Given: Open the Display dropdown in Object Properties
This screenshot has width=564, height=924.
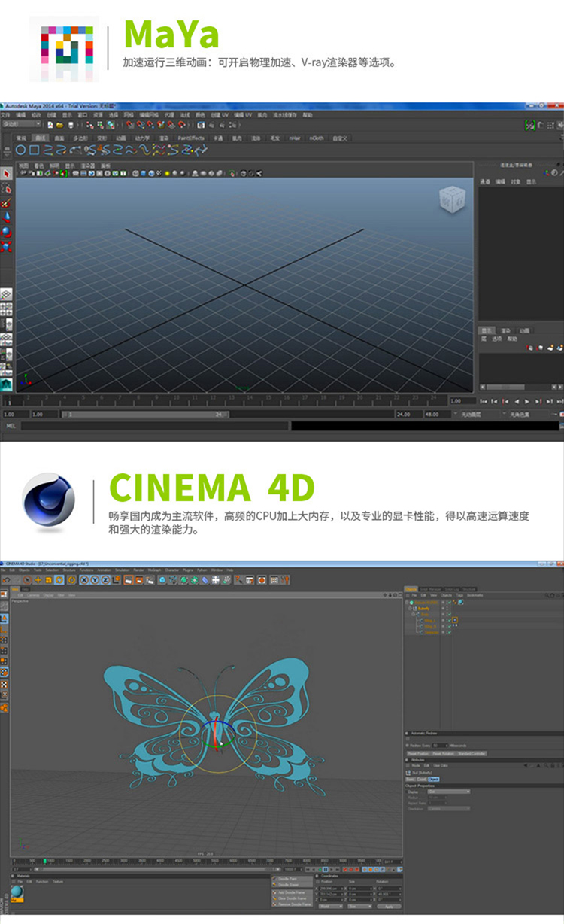Looking at the screenshot, I should point(449,792).
